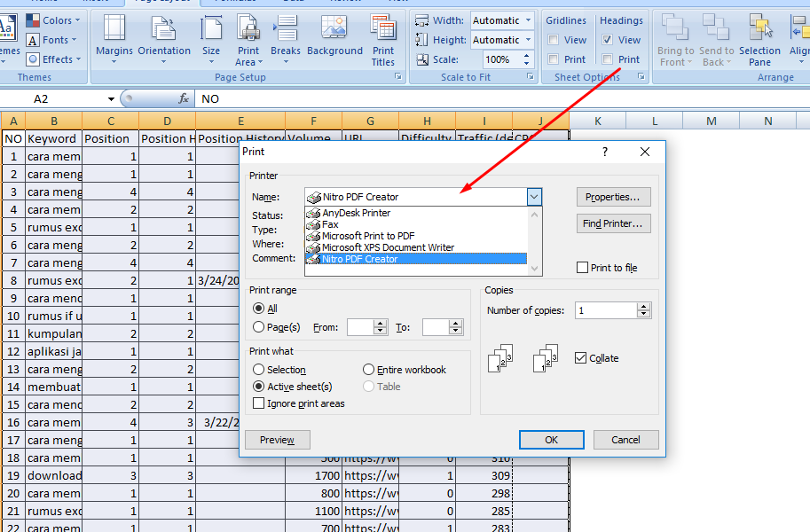The width and height of the screenshot is (810, 532).
Task: Click the formula bar showing NO
Action: pos(501,98)
